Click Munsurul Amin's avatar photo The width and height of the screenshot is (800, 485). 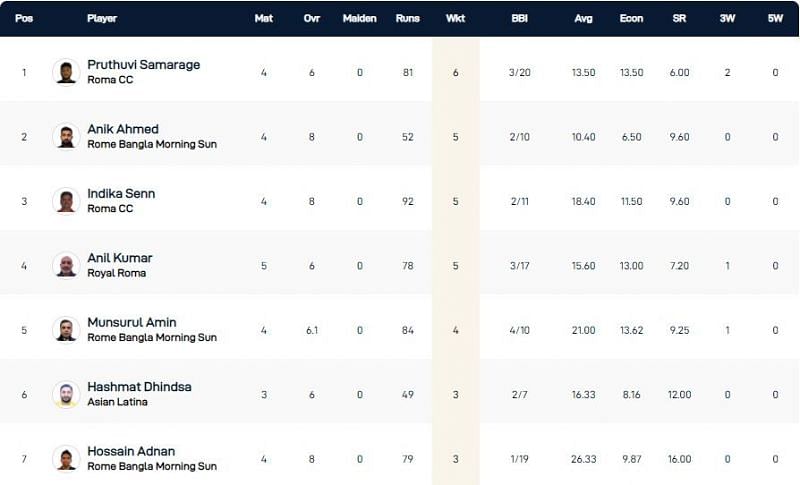[x=66, y=330]
